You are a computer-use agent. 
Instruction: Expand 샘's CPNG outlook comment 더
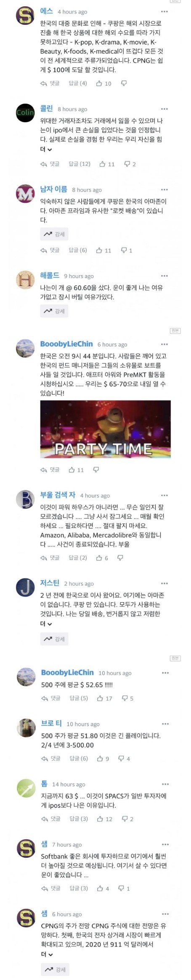47,954
